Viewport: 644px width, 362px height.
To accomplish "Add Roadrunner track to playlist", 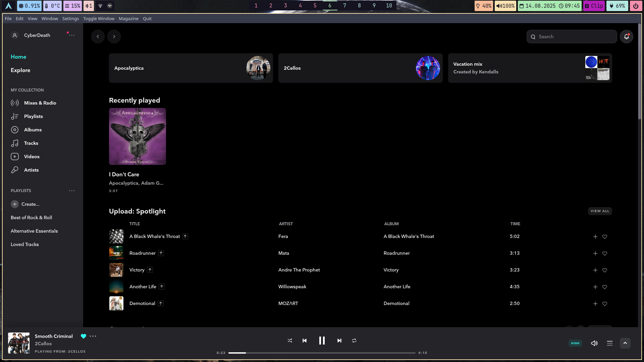I will [595, 253].
